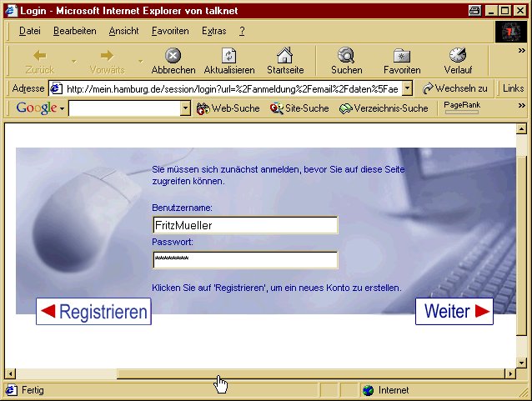Screen dimensions: 532x401
Task: Open the Google logo dropdown menu
Action: [x=40, y=108]
